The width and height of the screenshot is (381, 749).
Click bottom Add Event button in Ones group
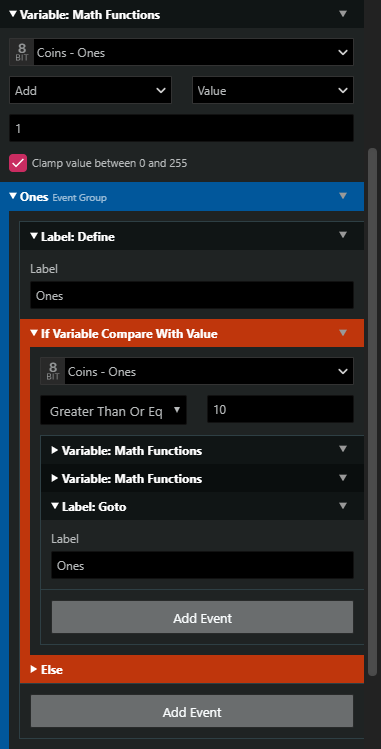coord(192,712)
